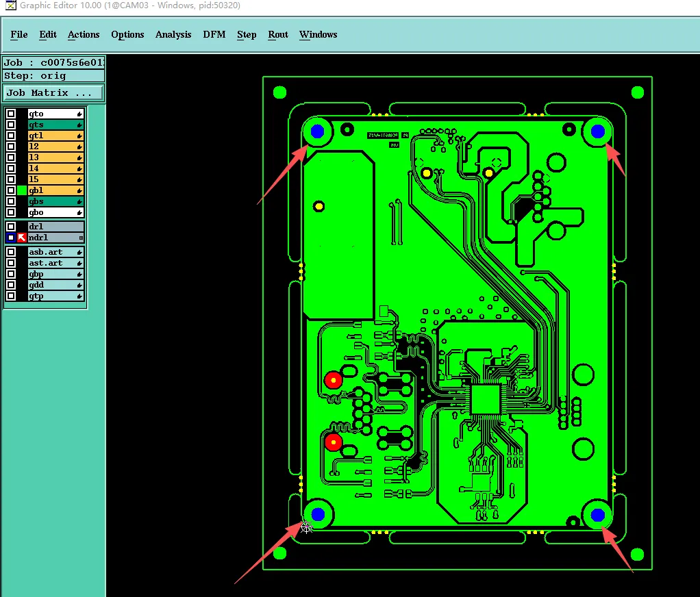The image size is (700, 597).
Task: Toggle the drl layer checkbox
Action: [11, 227]
